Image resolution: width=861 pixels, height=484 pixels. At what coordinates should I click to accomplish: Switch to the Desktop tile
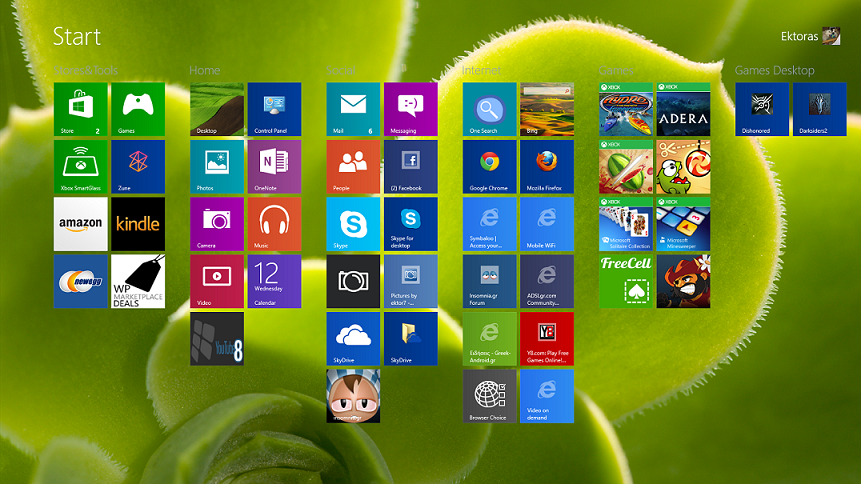pyautogui.click(x=217, y=109)
